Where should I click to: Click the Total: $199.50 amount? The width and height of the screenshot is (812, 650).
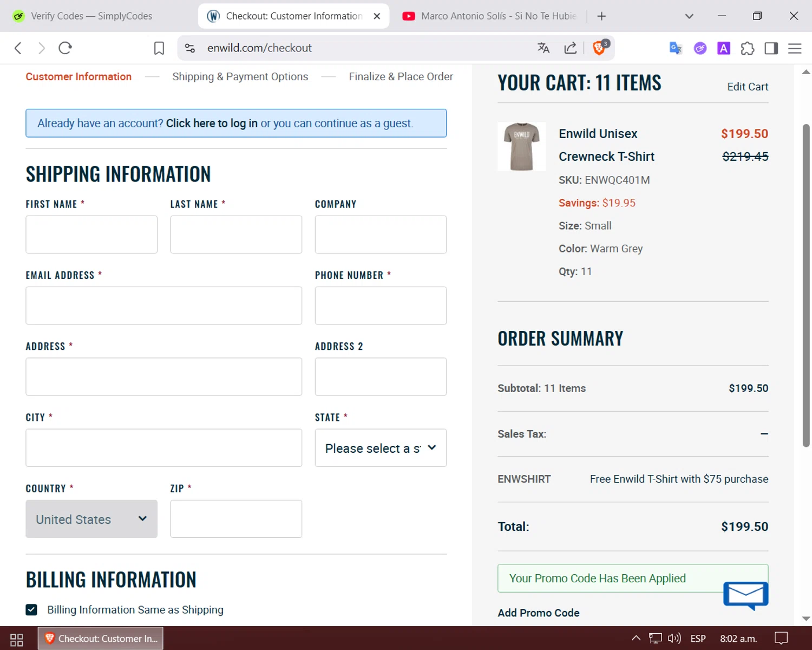point(745,526)
